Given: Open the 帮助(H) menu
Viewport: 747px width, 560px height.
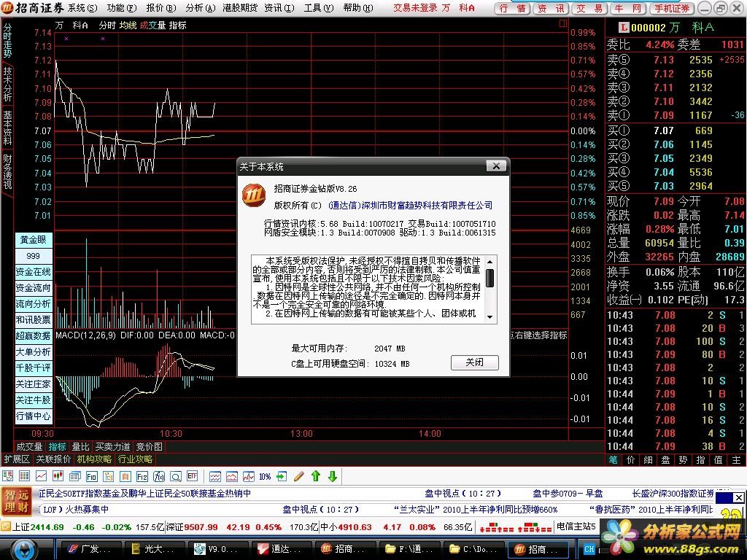Looking at the screenshot, I should click(357, 7).
